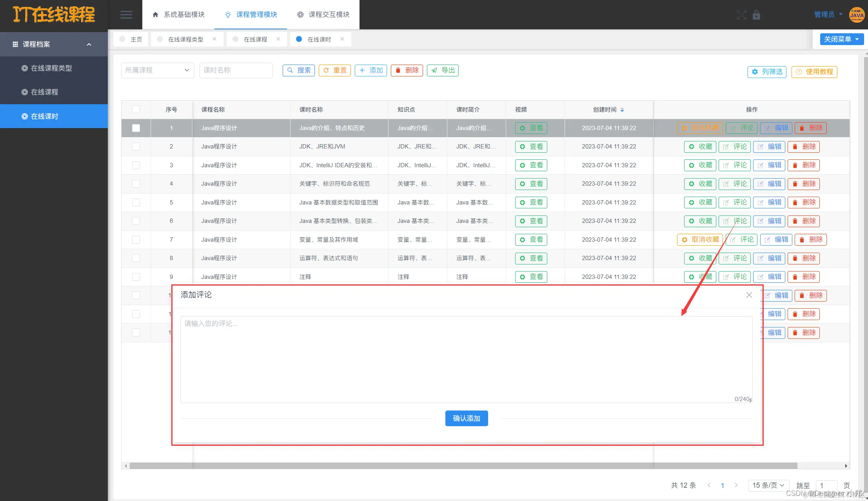868x501 pixels.
Task: Click the hamburger menu collapse icon
Action: click(x=126, y=15)
